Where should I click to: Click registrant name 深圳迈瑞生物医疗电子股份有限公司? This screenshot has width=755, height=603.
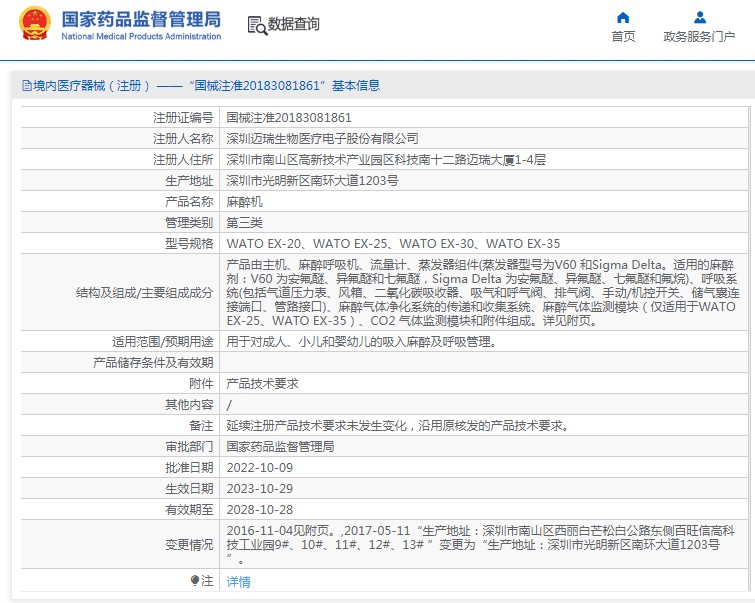click(x=322, y=138)
